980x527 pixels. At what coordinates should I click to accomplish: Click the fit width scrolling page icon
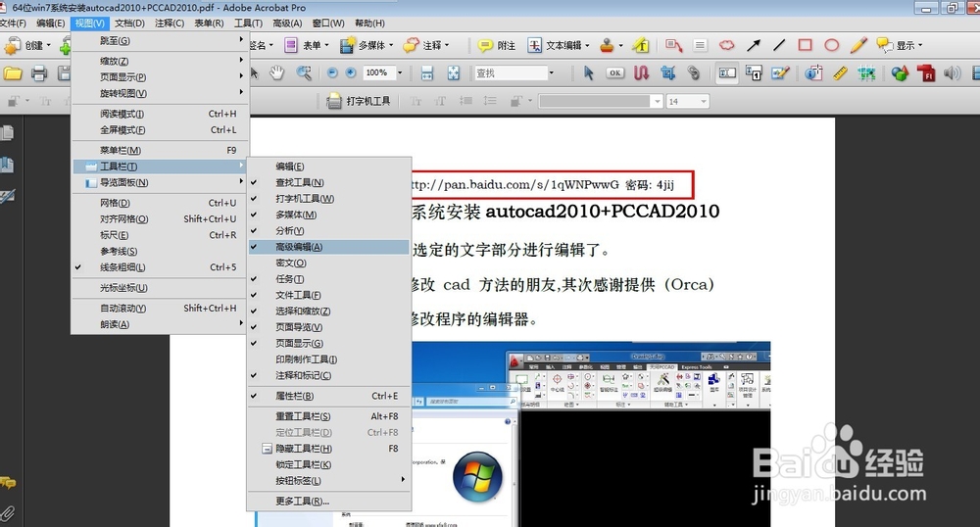(427, 73)
